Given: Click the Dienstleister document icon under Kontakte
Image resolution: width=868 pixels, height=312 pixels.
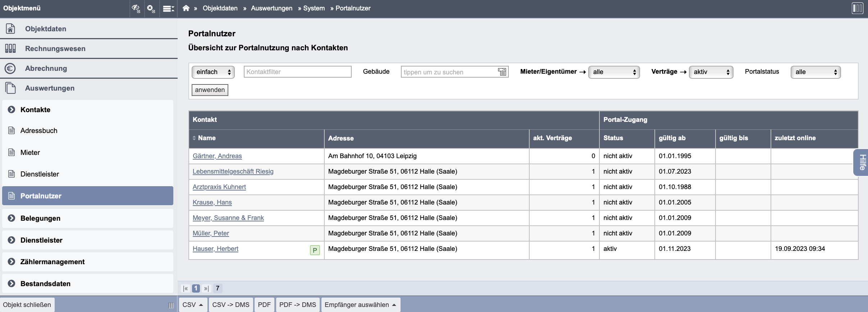Looking at the screenshot, I should [12, 174].
